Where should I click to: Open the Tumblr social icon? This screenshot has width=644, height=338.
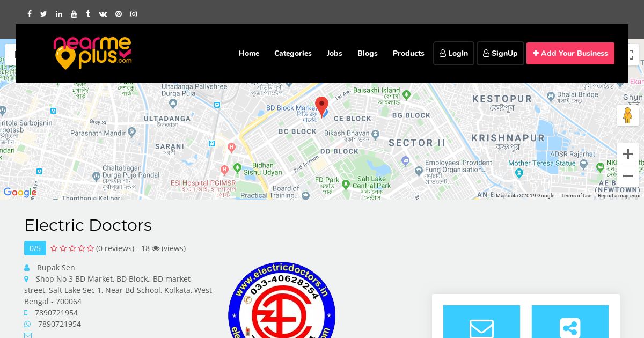pos(88,14)
